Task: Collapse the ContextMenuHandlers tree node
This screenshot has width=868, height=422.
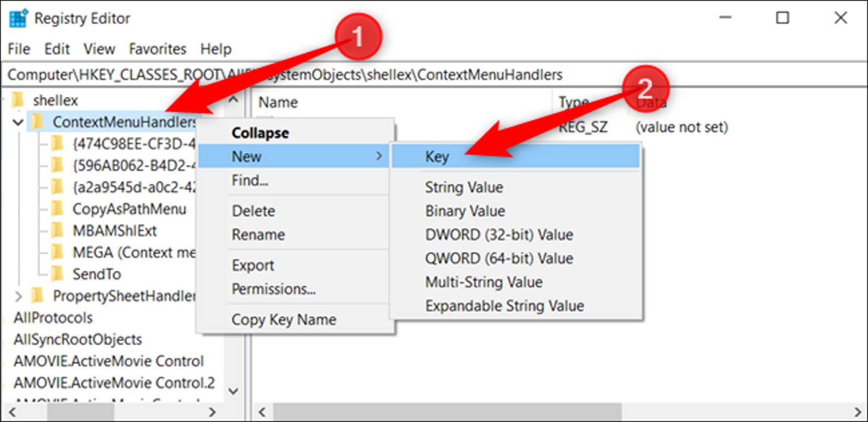Action: pos(18,122)
